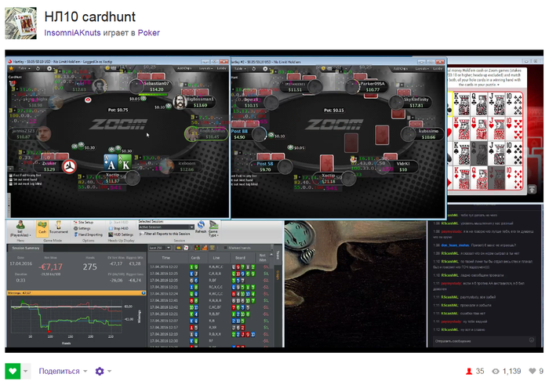Open tracker Settings gear option

click(82, 228)
